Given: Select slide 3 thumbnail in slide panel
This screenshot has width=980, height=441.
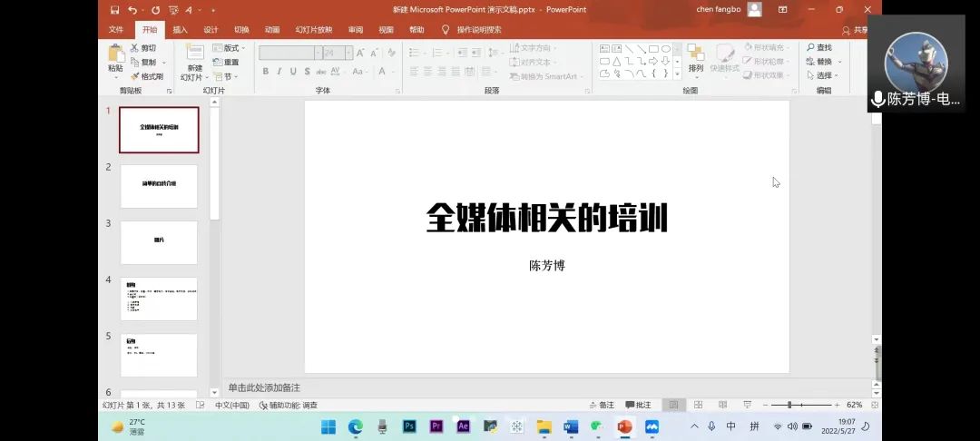Looking at the screenshot, I should tap(159, 241).
